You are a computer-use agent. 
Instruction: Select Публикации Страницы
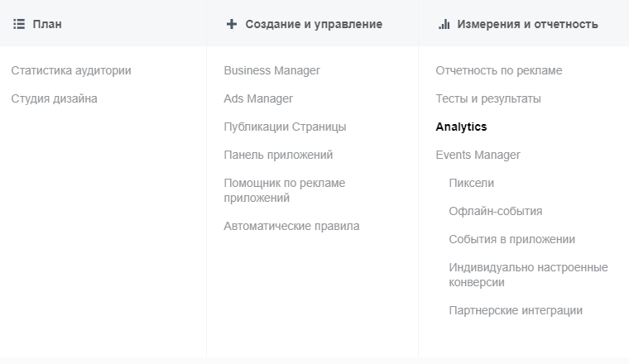(x=285, y=127)
